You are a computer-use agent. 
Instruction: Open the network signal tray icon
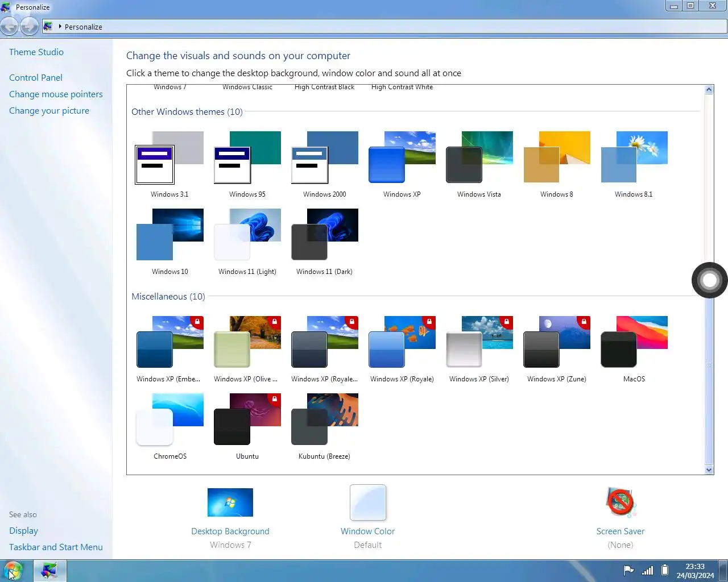(647, 571)
